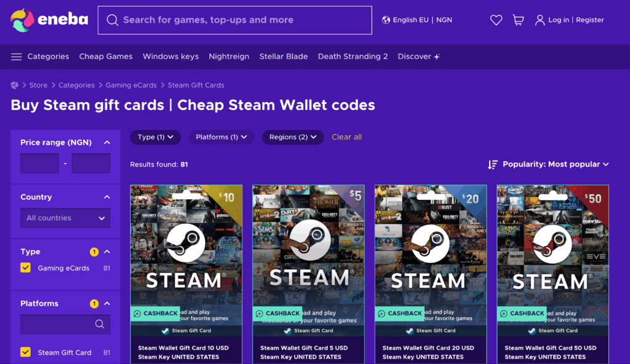This screenshot has width=630, height=364.
Task: Click the Platforms filter search magnifier icon
Action: click(100, 324)
